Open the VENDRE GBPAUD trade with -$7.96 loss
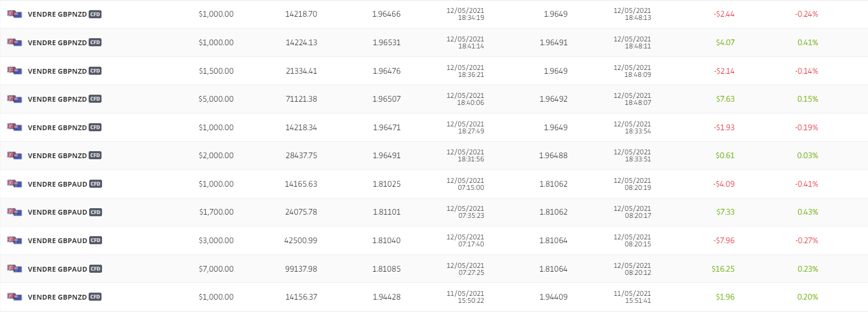This screenshot has width=868, height=312. click(x=57, y=240)
